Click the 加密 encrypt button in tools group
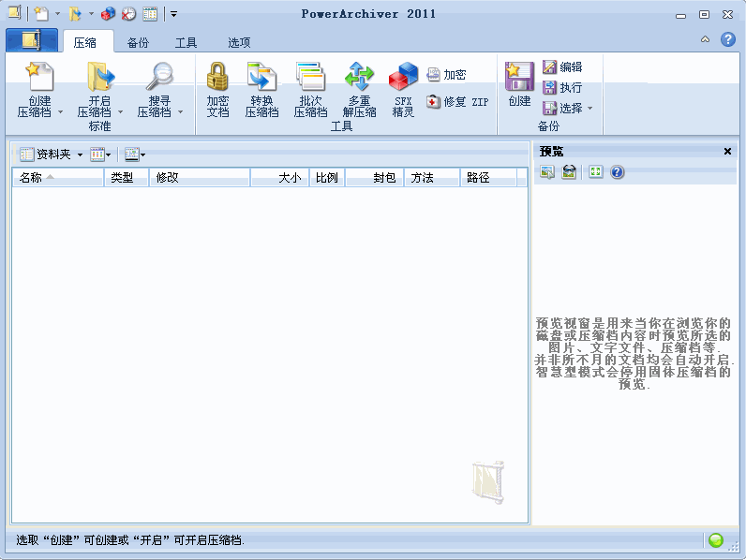 coord(446,75)
